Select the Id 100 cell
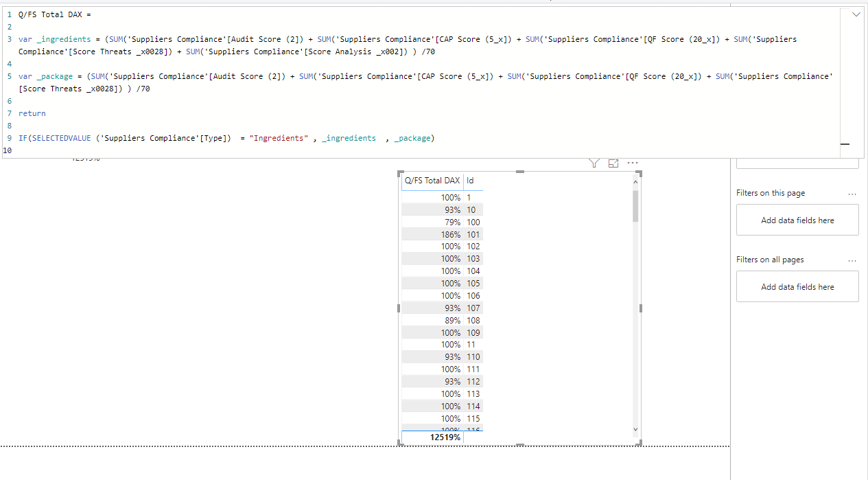Screen dimensions: 868x480 click(473, 222)
